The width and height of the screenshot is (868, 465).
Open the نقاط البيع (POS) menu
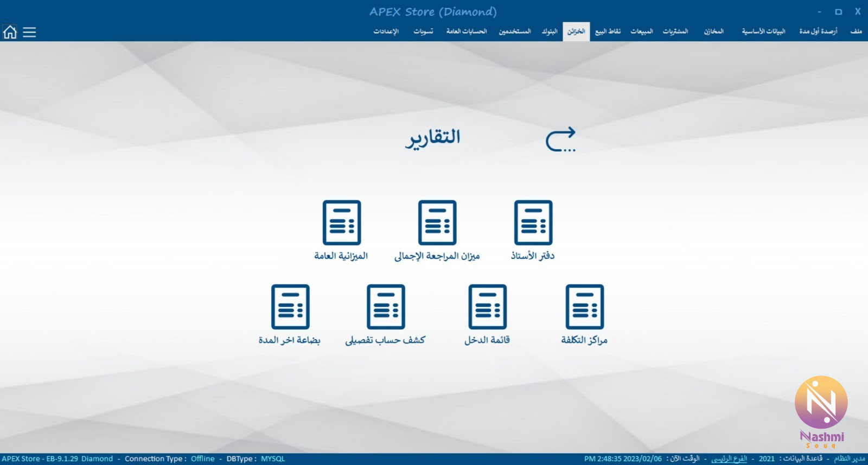pyautogui.click(x=608, y=31)
